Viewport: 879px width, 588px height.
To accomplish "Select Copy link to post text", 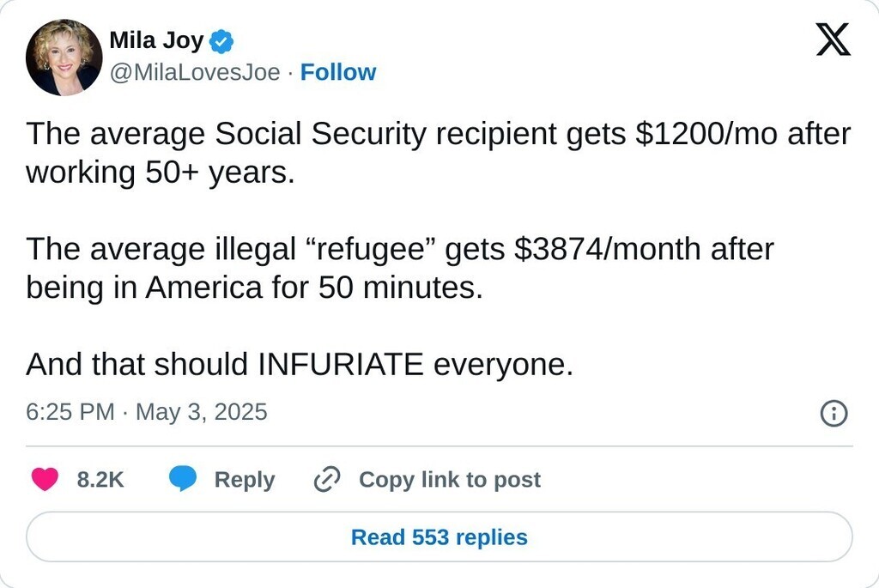I will [449, 479].
